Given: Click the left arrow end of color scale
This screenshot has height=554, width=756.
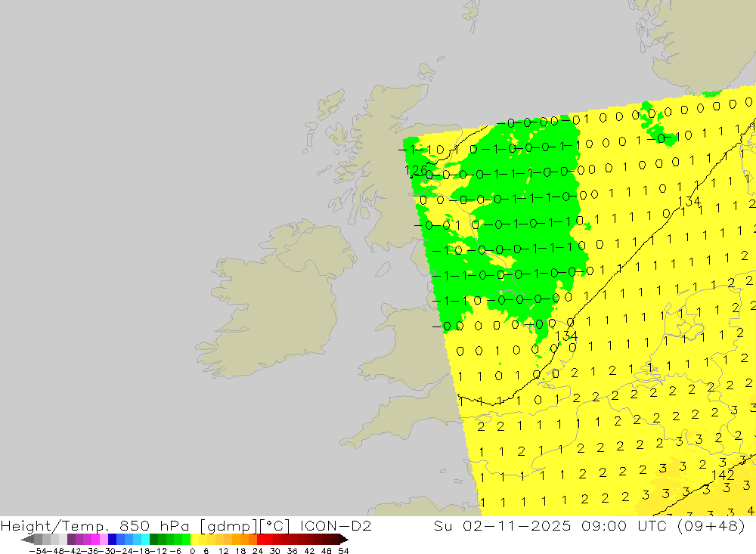Looking at the screenshot, I should [x=27, y=540].
